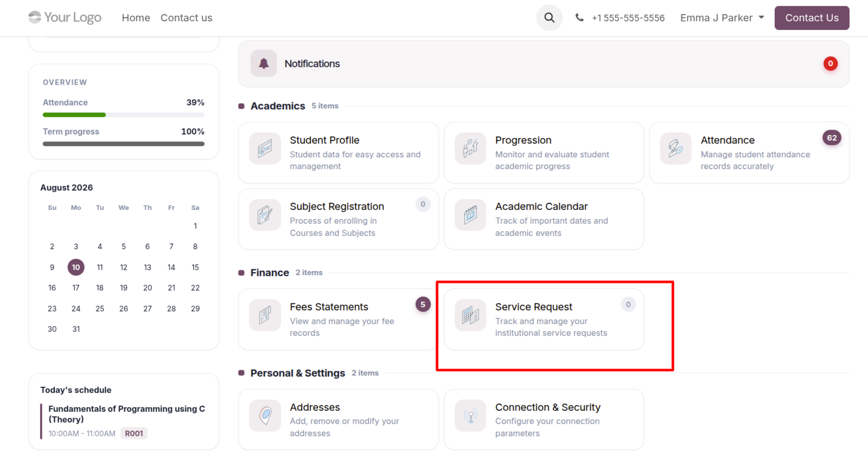Screen dimensions: 868x470
Task: Click the Addresses pin icon
Action: pos(265,415)
